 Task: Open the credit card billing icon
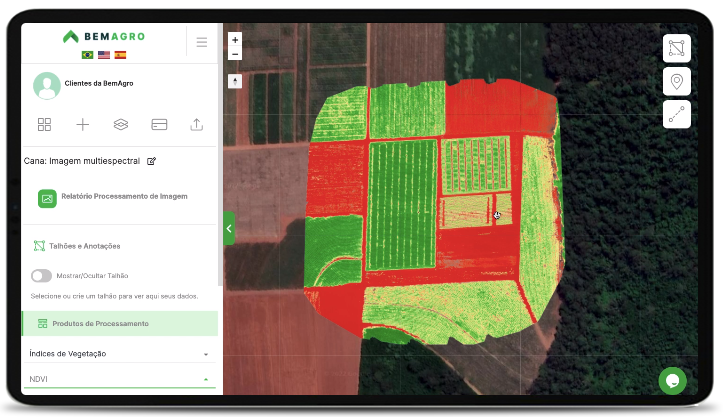[x=159, y=125]
